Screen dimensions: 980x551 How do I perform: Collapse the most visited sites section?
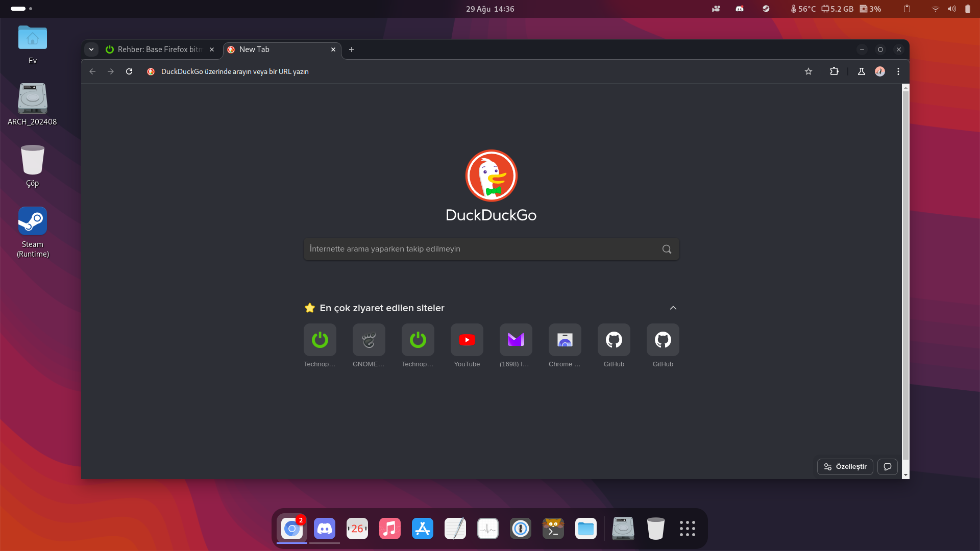tap(673, 308)
